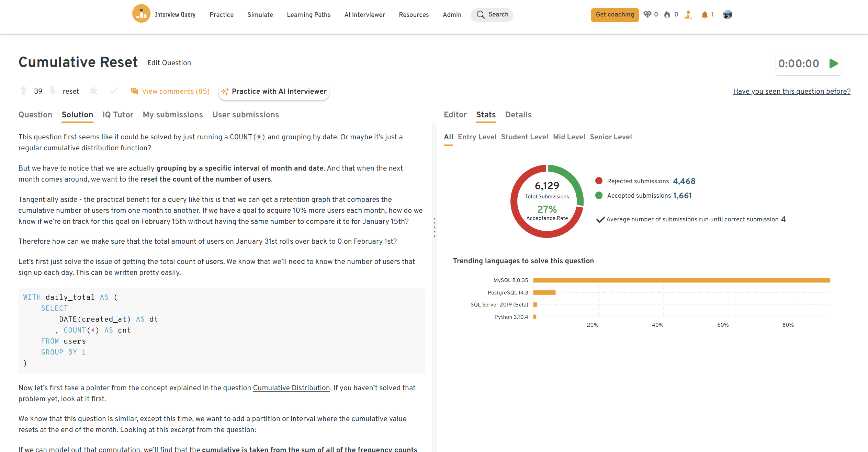Click the Get coaching button

point(615,15)
